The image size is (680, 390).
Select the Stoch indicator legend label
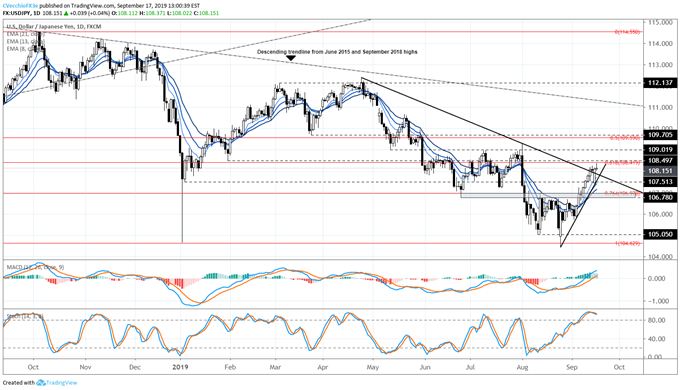click(25, 317)
